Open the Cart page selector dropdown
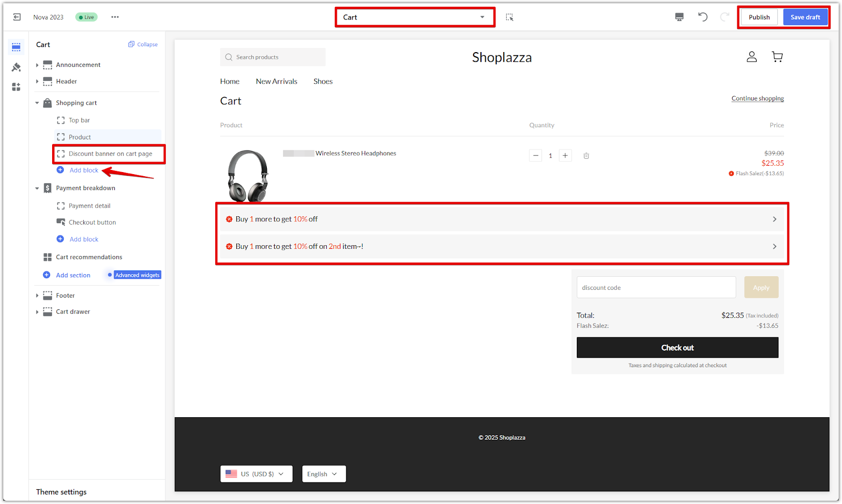 tap(415, 17)
